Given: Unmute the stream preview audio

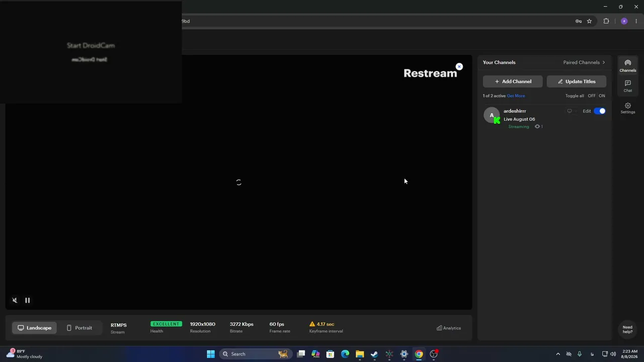Looking at the screenshot, I should [x=15, y=300].
